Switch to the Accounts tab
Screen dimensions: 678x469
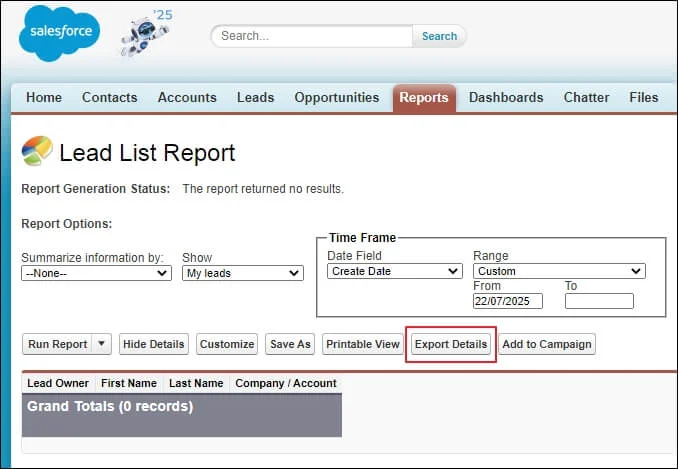coord(187,97)
